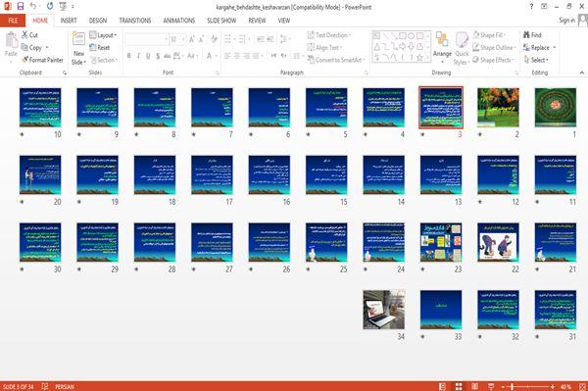The image size is (588, 391).
Task: Move the zoom slider handle in status bar
Action: [x=513, y=386]
